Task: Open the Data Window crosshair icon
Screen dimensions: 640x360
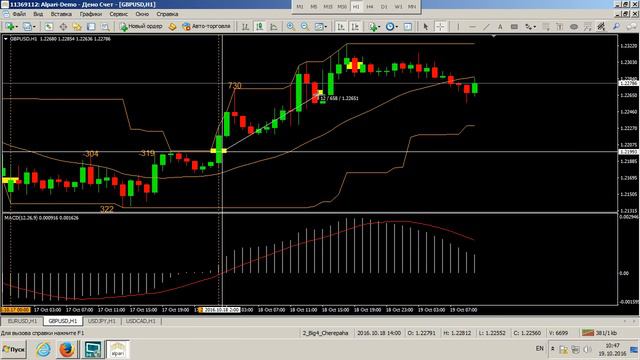Action: click(x=63, y=27)
